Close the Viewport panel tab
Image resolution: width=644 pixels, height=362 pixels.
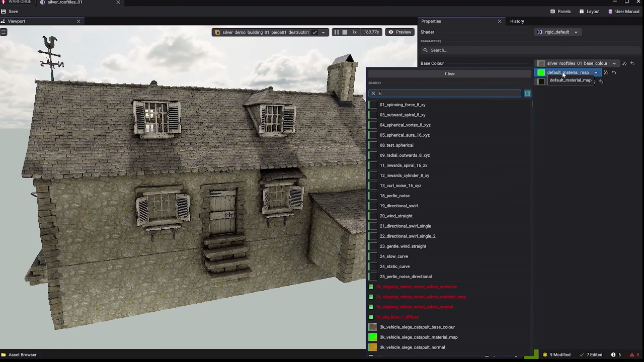coord(78,21)
